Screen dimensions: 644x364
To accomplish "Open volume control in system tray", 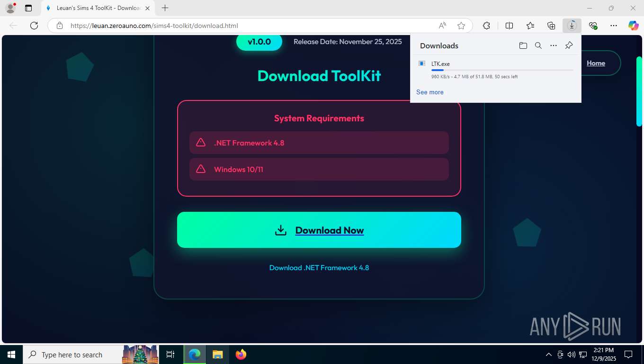I will pyautogui.click(x=571, y=355).
